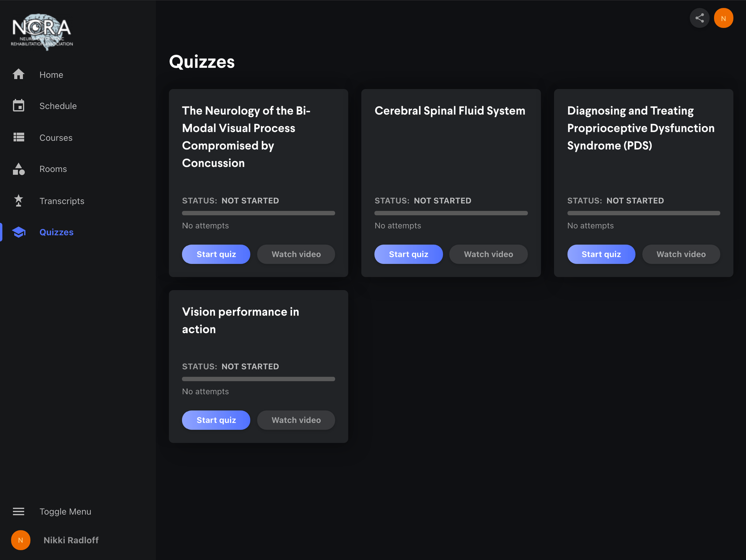Image resolution: width=746 pixels, height=560 pixels.
Task: Open the Schedule calendar icon
Action: (19, 105)
